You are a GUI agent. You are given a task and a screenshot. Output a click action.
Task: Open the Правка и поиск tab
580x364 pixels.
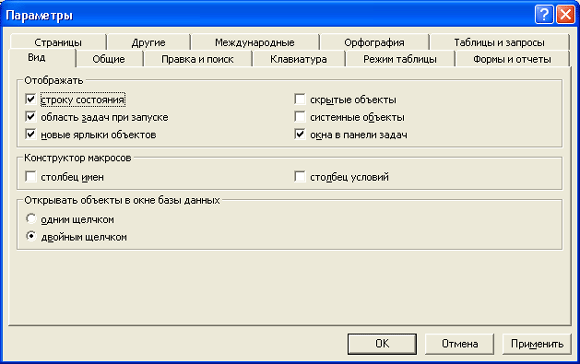[x=198, y=59]
